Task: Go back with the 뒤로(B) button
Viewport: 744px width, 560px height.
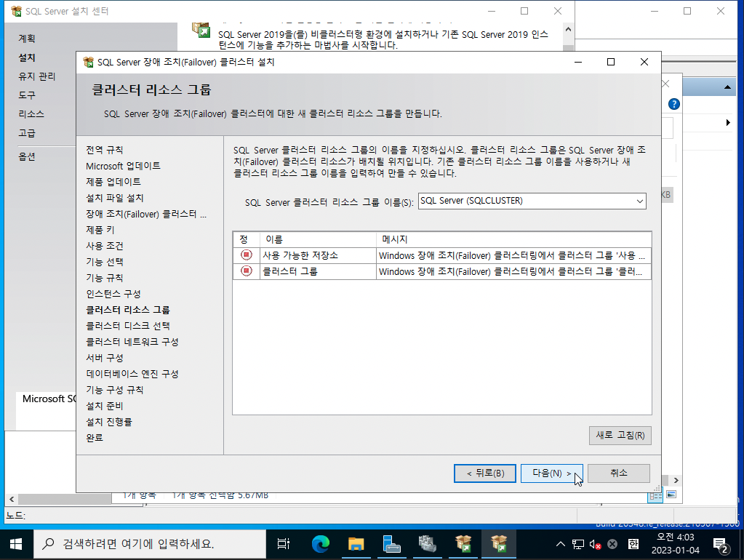Action: click(x=485, y=473)
